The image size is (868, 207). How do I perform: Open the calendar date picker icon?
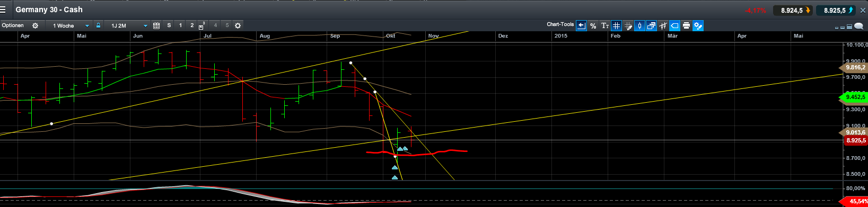pyautogui.click(x=156, y=25)
